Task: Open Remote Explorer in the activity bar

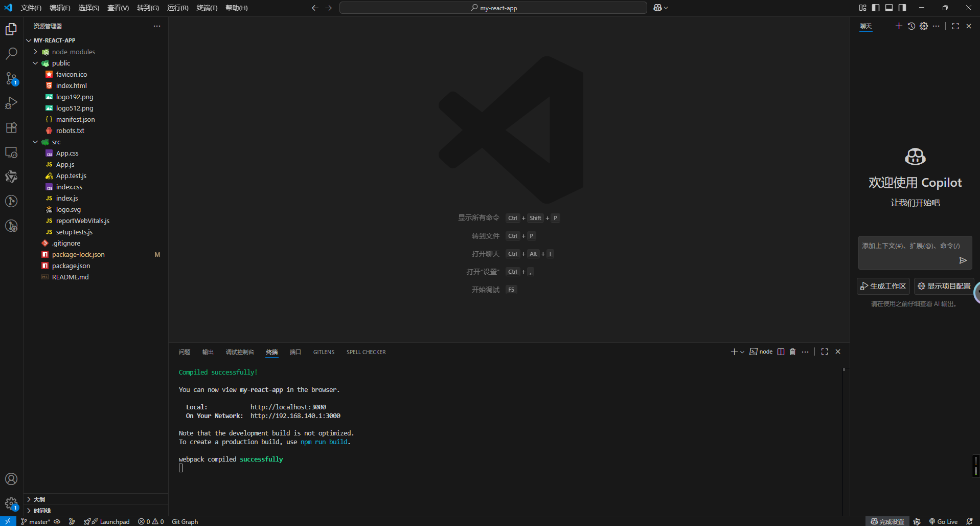Action: click(11, 152)
